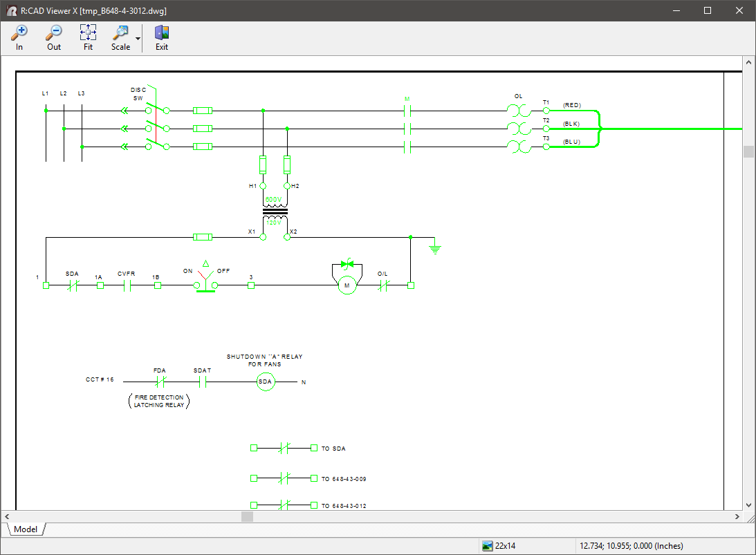Click the vertical scrollbar thumb
756x555 pixels.
coord(749,152)
